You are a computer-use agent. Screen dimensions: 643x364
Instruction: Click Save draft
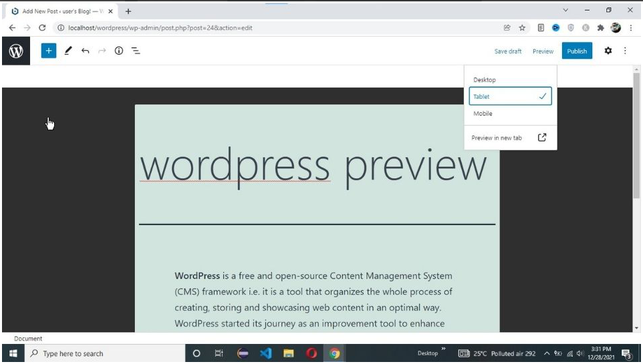(x=508, y=51)
